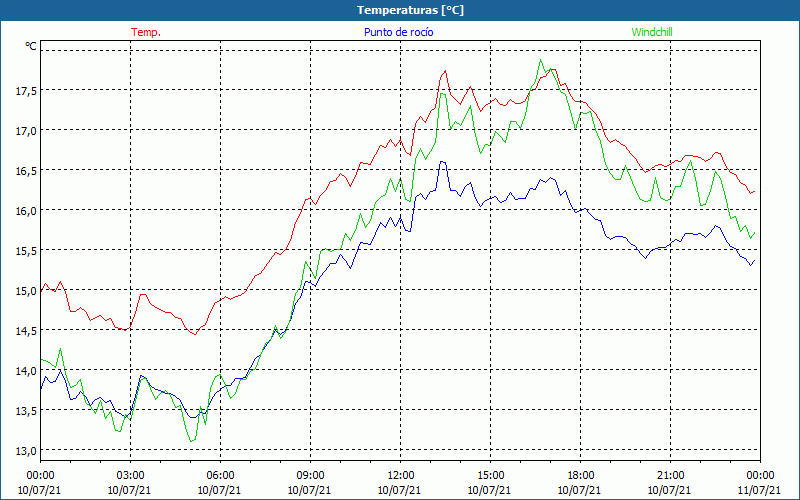Click the 18:00 time axis label

(x=581, y=476)
